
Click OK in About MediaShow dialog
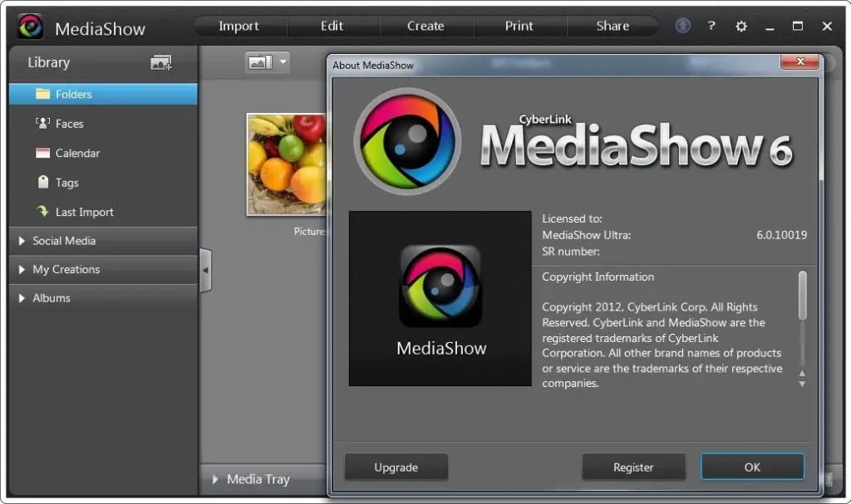click(x=752, y=467)
